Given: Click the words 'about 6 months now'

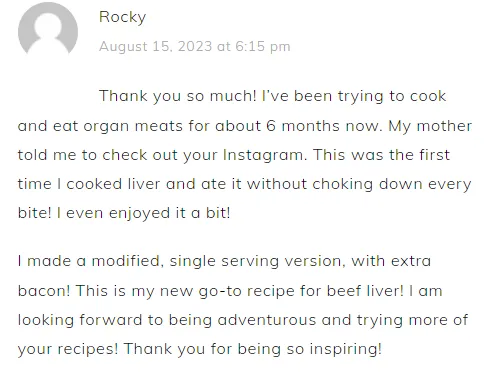Looking at the screenshot, I should click(297, 126).
